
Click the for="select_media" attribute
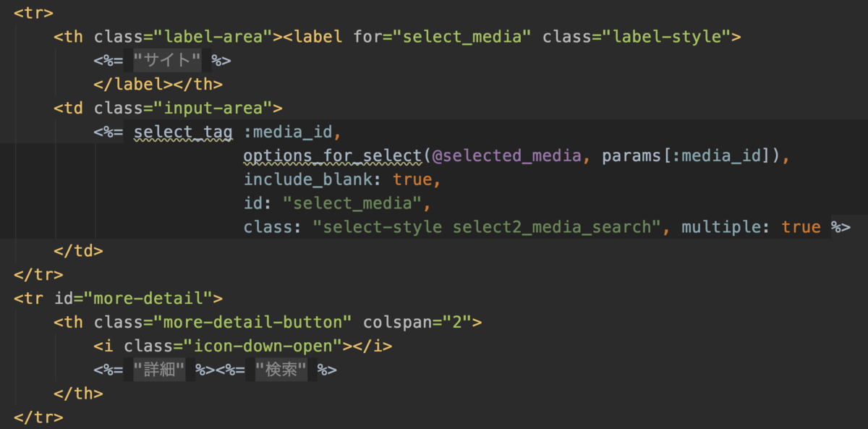pos(441,36)
